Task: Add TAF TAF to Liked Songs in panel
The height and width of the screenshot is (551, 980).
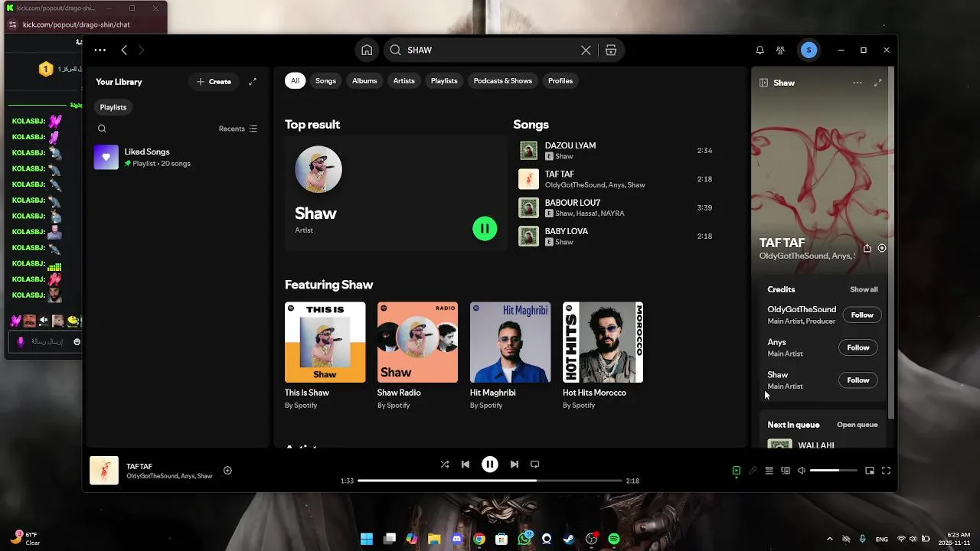Action: [x=882, y=248]
